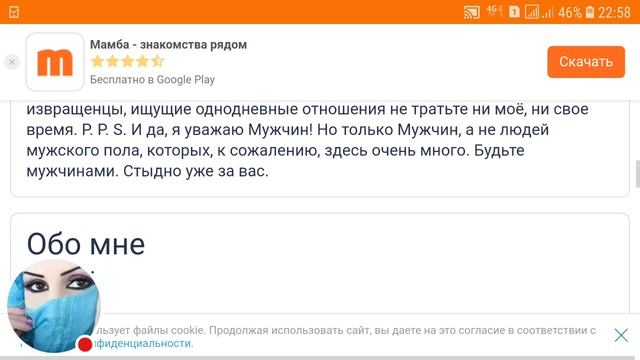Viewport: 640px width, 360px height.
Task: Tap the star rating row
Action: click(x=127, y=62)
